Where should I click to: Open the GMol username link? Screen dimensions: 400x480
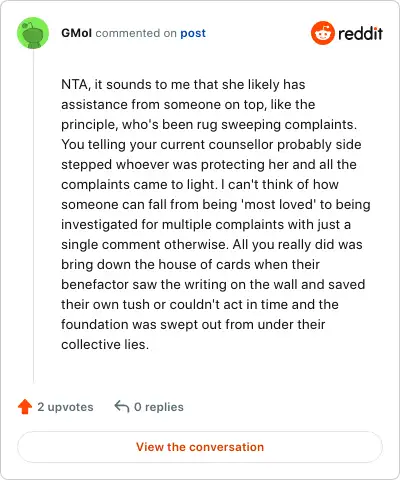pos(76,33)
